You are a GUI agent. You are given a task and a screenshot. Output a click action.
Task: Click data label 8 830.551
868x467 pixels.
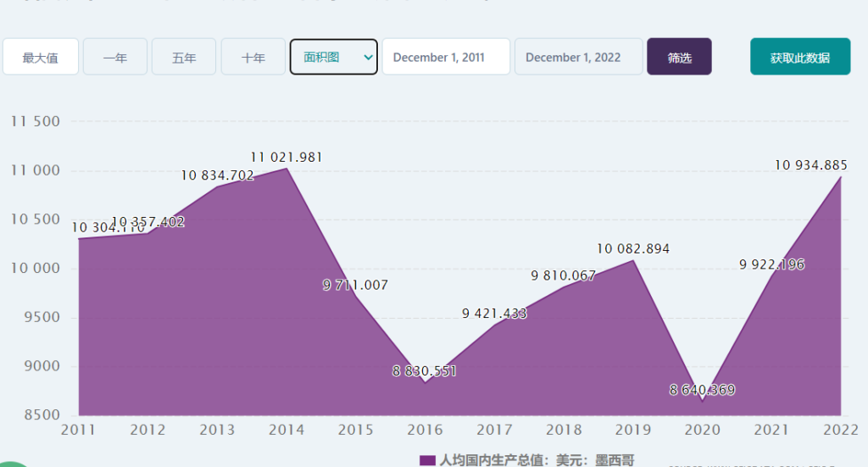[x=425, y=371]
